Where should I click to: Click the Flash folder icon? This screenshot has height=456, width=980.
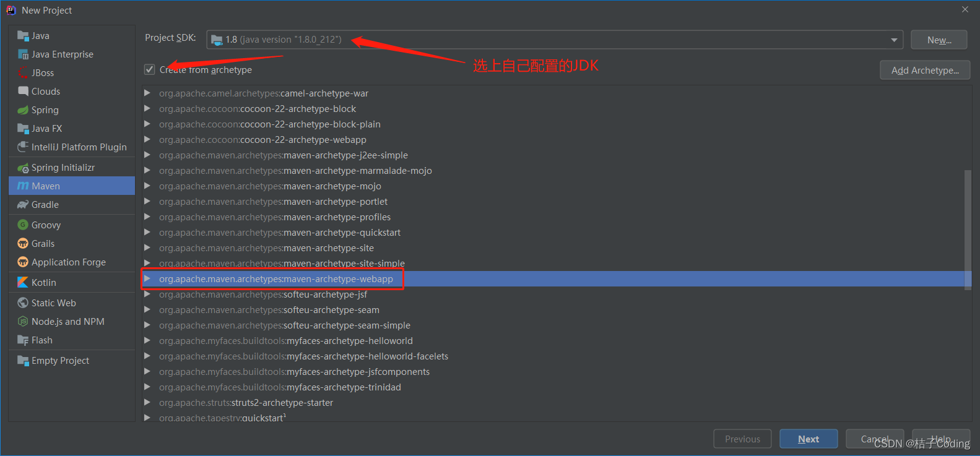(23, 340)
